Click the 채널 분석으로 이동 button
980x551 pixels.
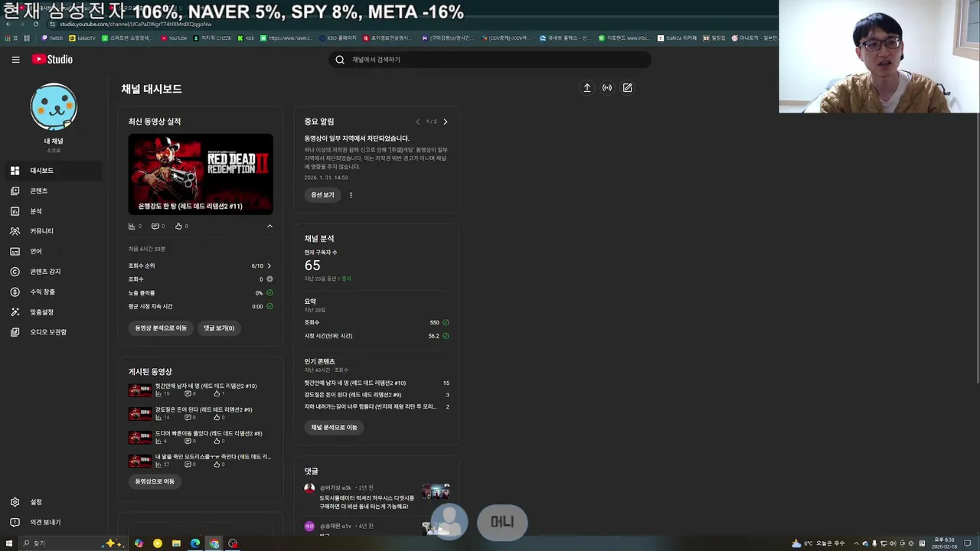[x=334, y=428]
